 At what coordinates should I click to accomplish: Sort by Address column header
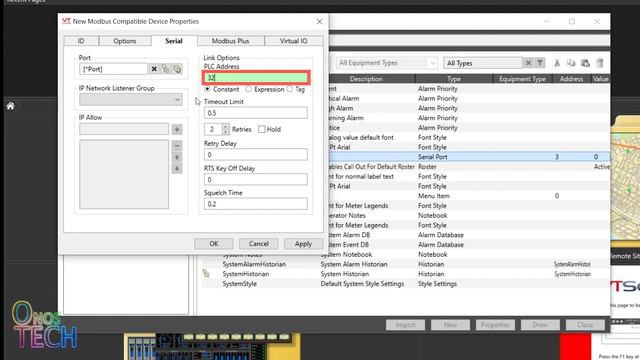(571, 79)
